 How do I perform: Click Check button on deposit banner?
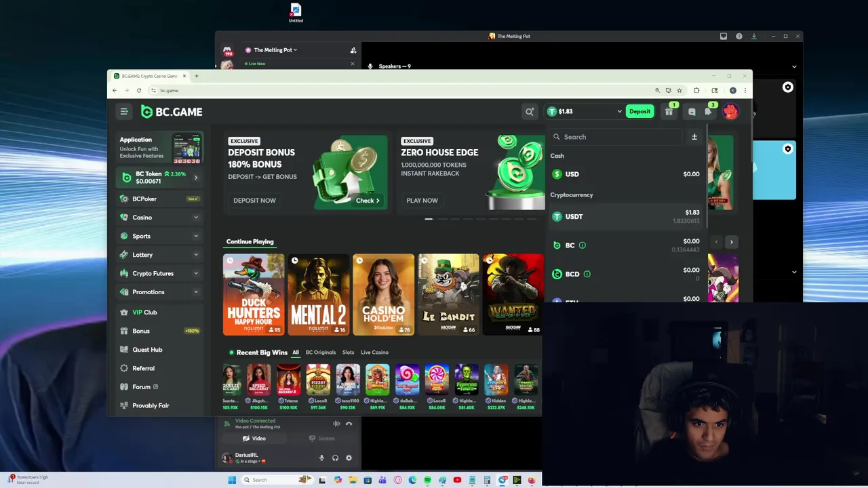[x=368, y=201]
